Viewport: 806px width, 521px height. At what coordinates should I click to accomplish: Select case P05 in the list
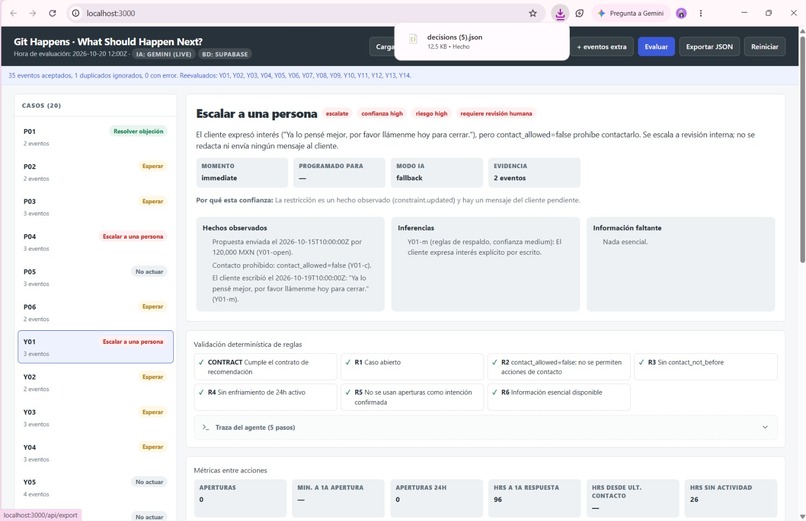click(x=96, y=277)
